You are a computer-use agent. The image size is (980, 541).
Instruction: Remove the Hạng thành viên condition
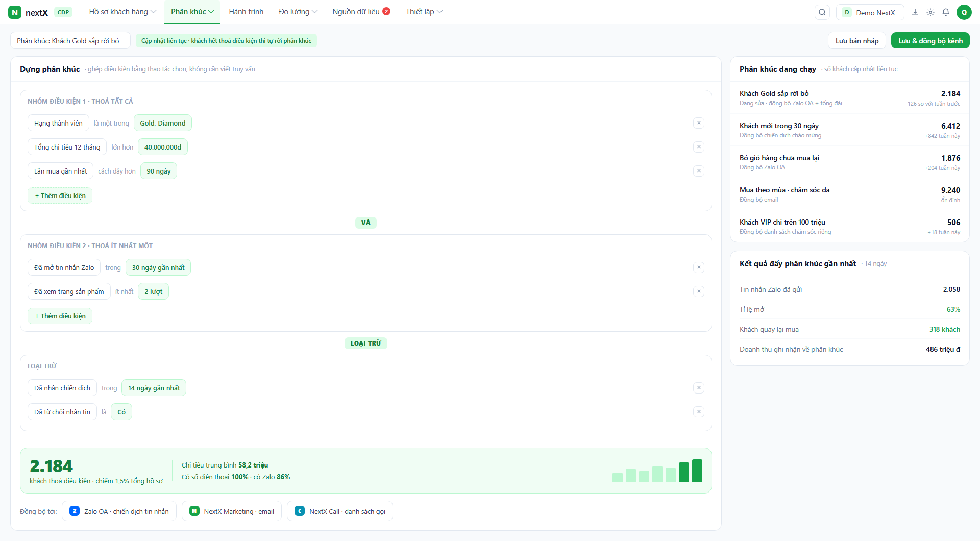click(699, 123)
